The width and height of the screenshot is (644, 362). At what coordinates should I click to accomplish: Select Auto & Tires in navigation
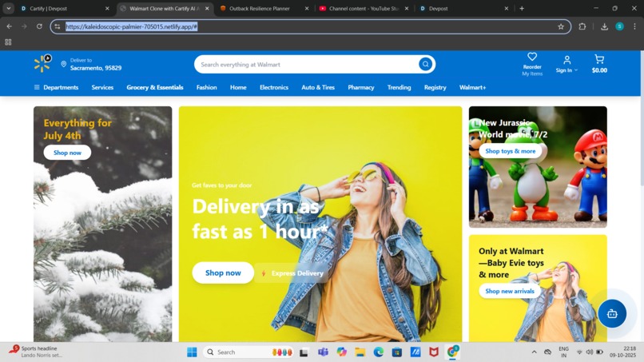(318, 87)
